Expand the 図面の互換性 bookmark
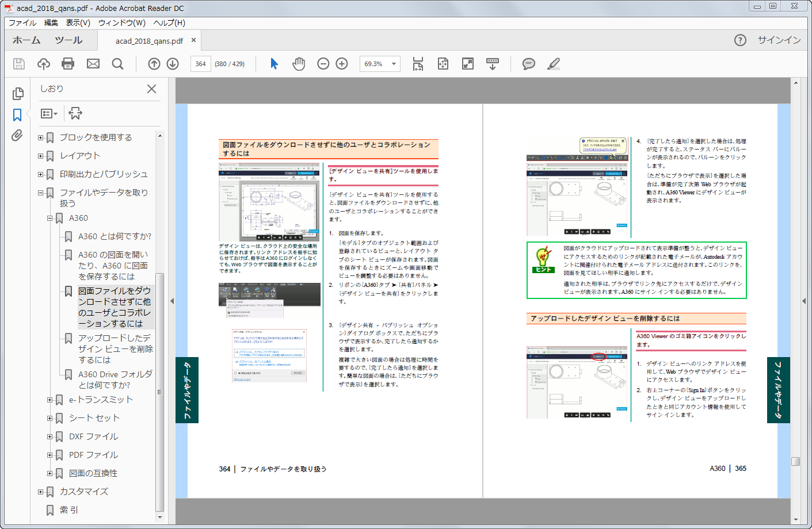This screenshot has height=529, width=812. pos(50,473)
